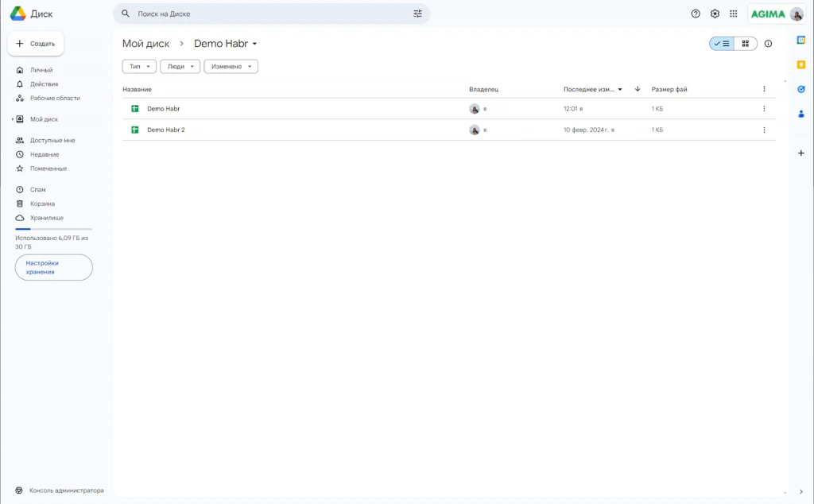The width and height of the screenshot is (814, 504).
Task: Click the Google Drive logo
Action: 17,14
